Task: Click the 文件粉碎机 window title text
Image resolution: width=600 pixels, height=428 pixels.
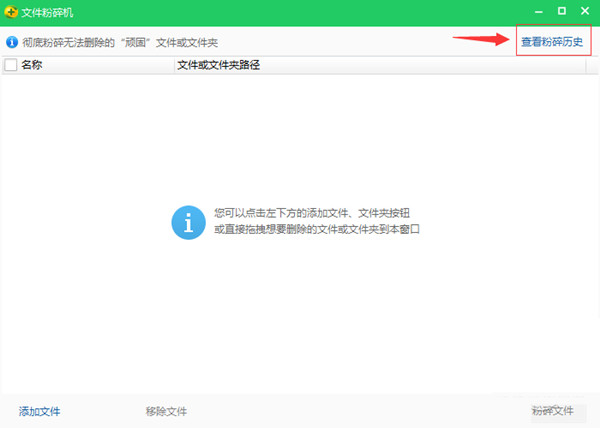Action: tap(48, 12)
